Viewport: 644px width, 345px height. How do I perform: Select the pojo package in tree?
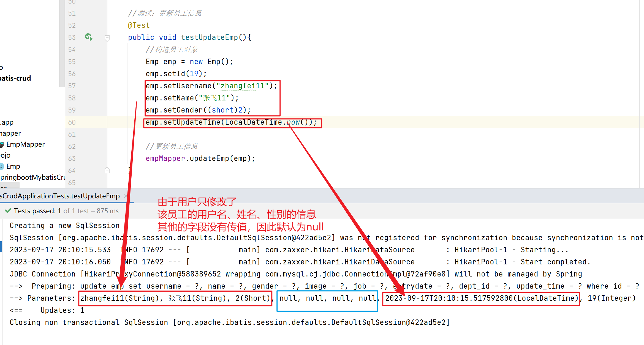[5, 155]
